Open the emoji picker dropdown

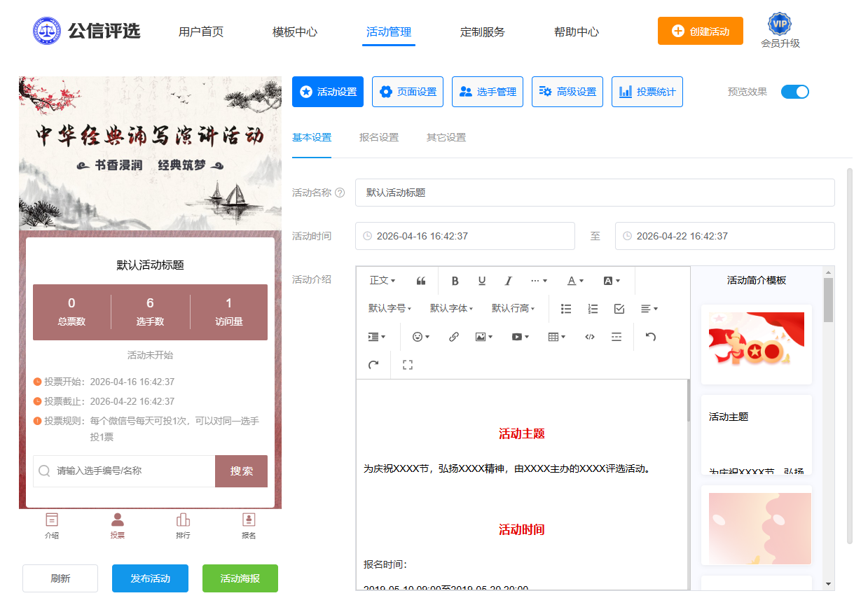(x=421, y=337)
